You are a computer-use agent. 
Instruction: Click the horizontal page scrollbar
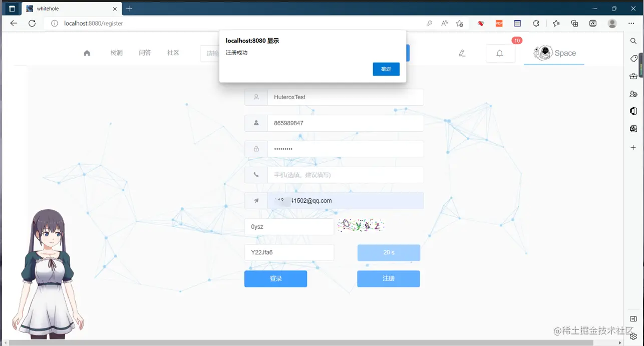[300, 343]
